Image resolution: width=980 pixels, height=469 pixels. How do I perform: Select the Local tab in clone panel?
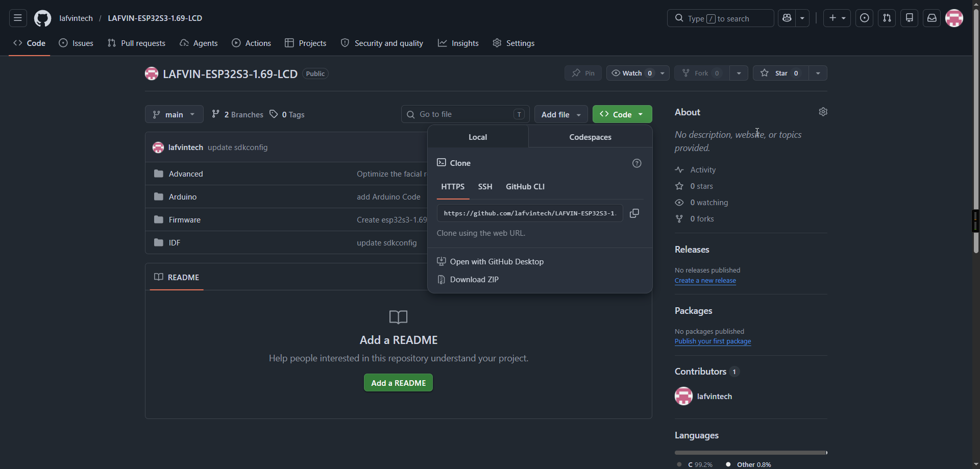point(478,137)
